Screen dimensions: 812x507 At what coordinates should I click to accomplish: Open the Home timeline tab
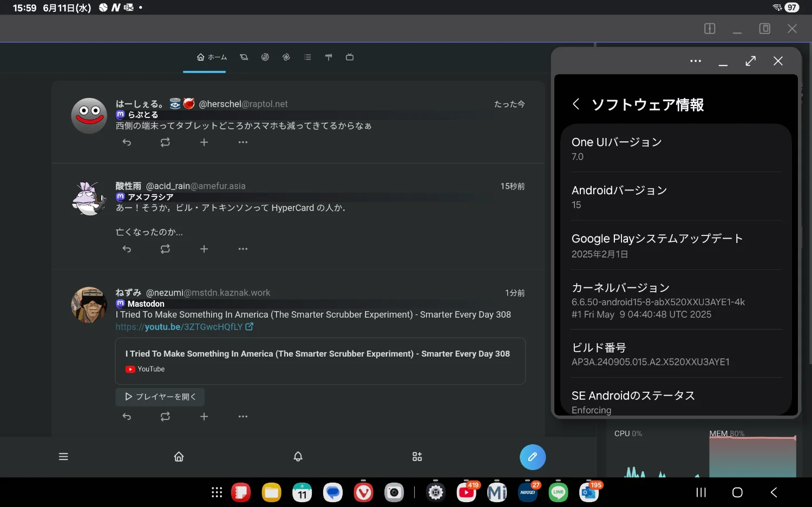point(212,57)
